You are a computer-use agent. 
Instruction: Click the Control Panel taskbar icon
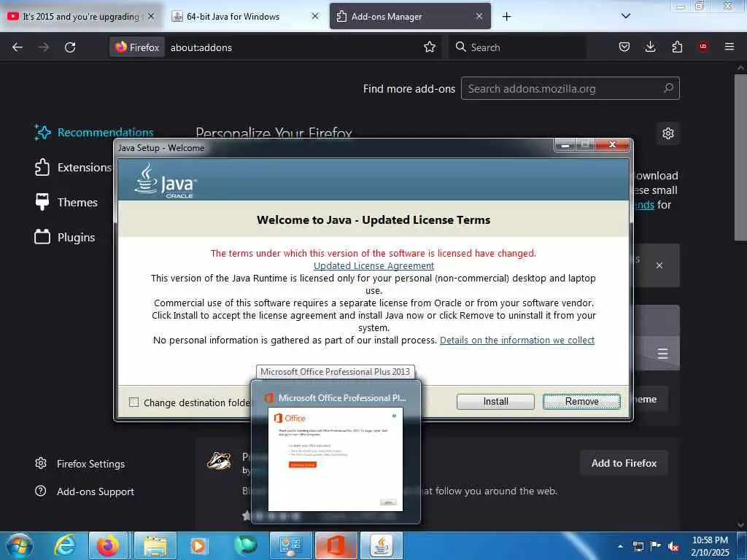tap(290, 545)
